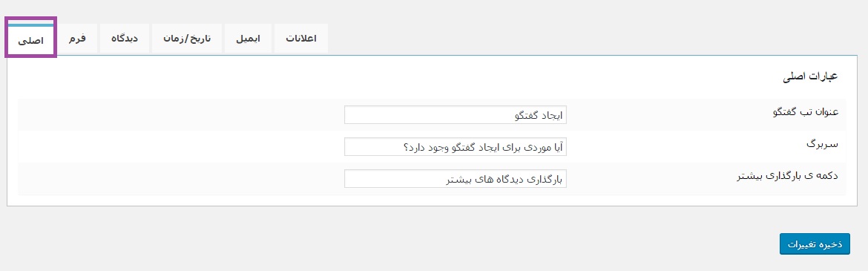Show the اعلانات tab
This screenshot has width=868, height=271.
click(301, 39)
